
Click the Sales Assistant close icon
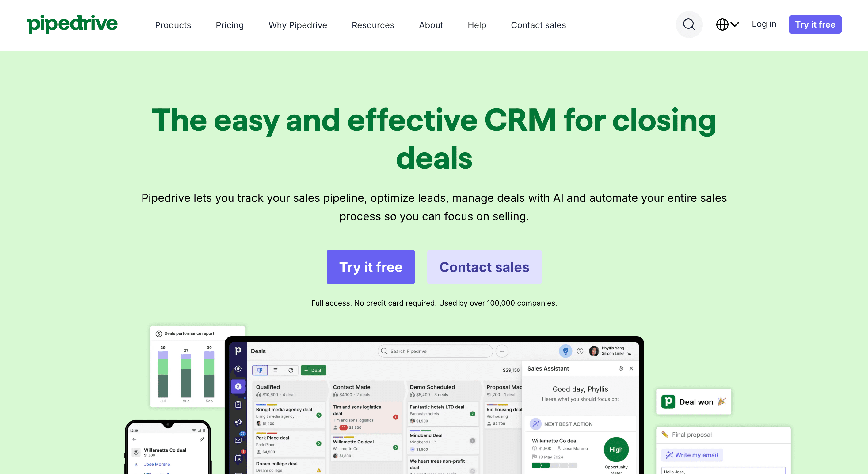pos(631,368)
